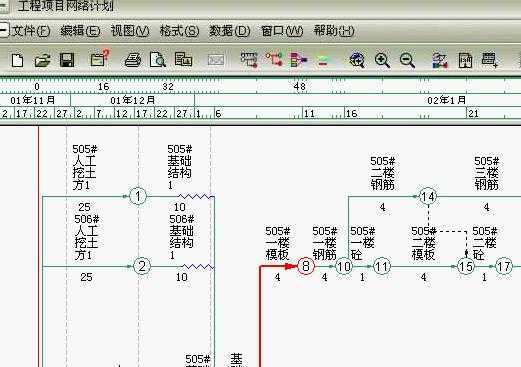Screen dimensions: 521x367
Task: Click the linked boxes diagram toolbar icon
Action: 249,60
